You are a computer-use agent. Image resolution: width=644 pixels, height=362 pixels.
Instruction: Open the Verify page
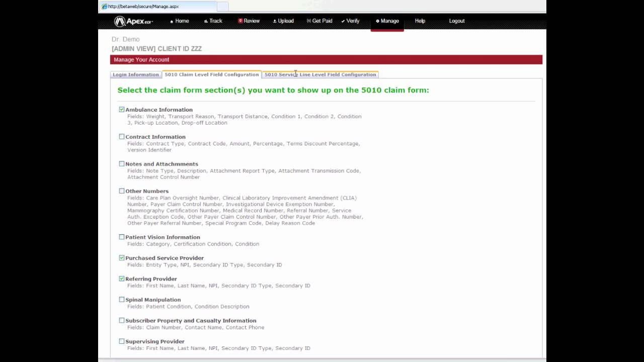(x=350, y=21)
